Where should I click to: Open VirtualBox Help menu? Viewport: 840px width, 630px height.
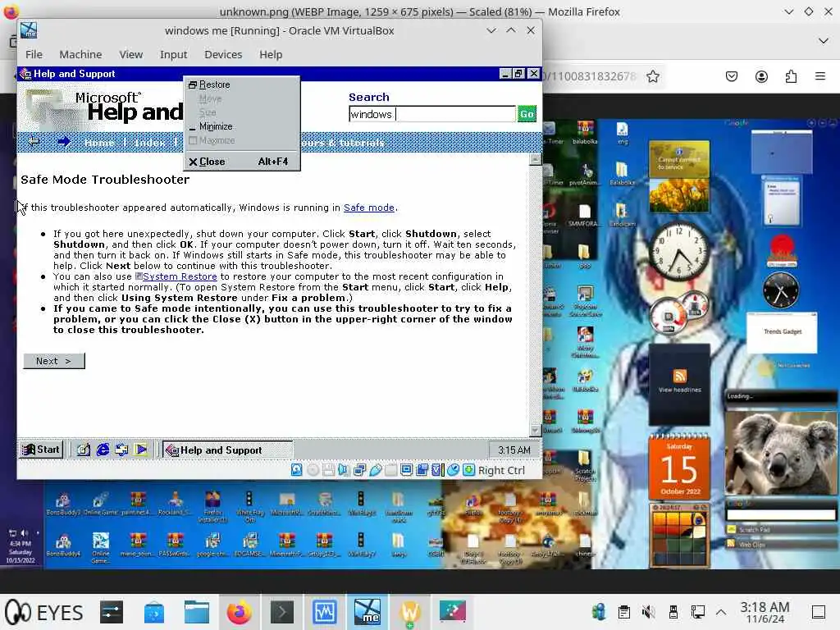click(271, 54)
